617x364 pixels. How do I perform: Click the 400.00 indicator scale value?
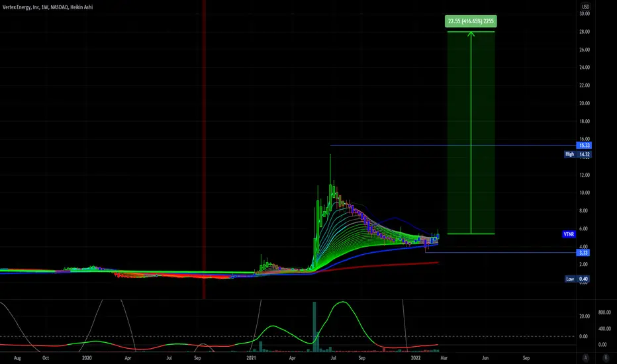[604, 328]
